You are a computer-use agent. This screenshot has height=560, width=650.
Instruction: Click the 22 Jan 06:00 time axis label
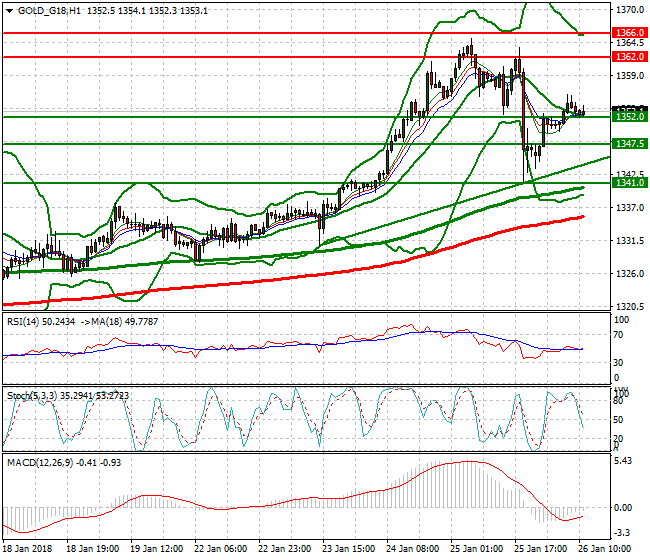pos(221,549)
